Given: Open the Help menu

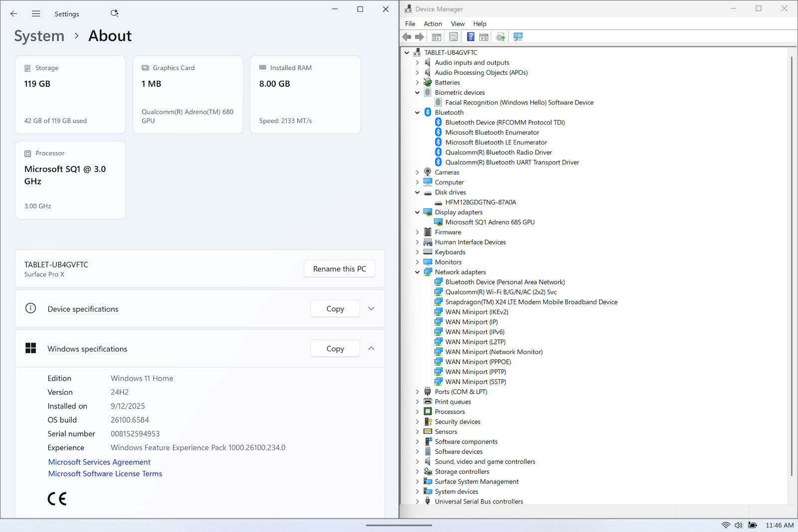Looking at the screenshot, I should [480, 23].
